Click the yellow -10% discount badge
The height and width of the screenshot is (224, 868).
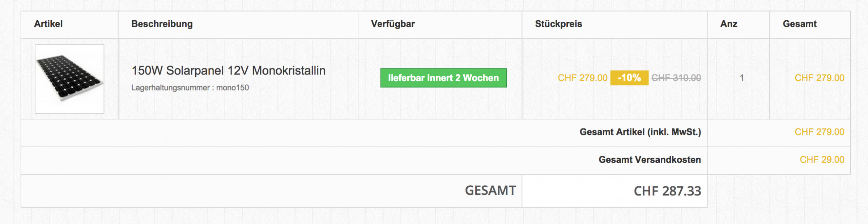tap(629, 78)
